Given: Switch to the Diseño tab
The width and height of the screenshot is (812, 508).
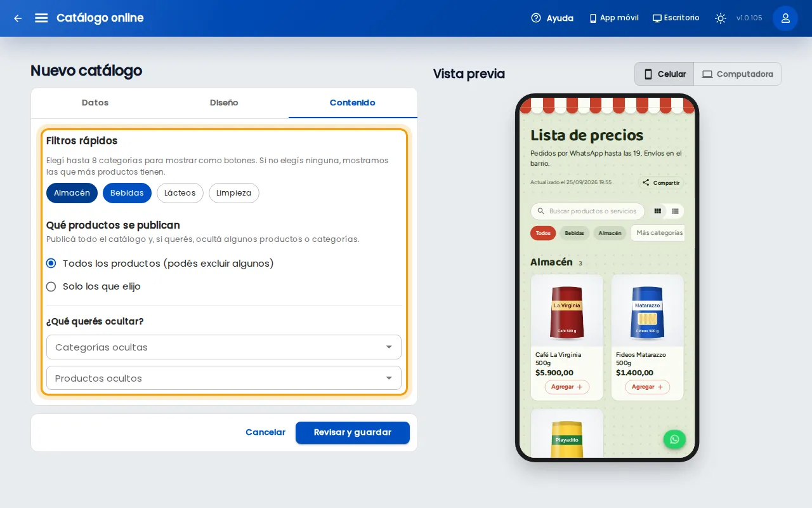Looking at the screenshot, I should [x=224, y=103].
